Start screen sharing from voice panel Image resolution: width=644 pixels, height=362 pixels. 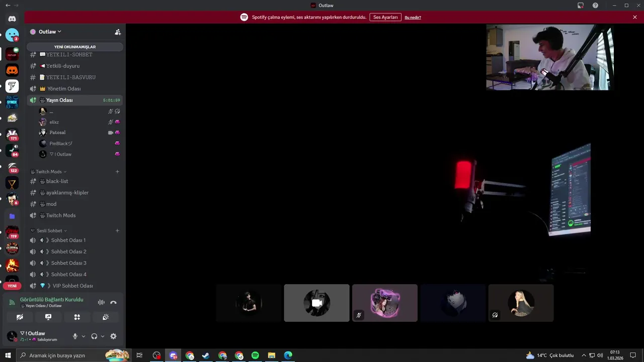coord(48,317)
